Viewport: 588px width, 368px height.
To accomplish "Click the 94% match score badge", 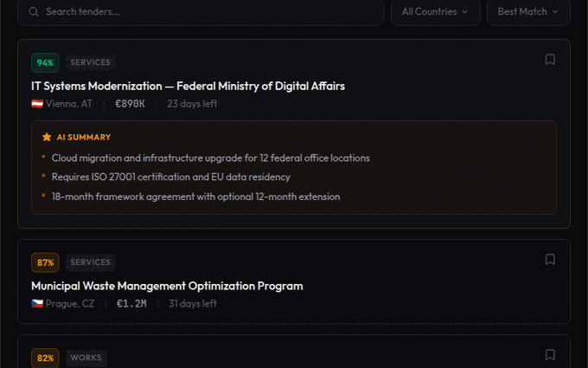I will 45,62.
